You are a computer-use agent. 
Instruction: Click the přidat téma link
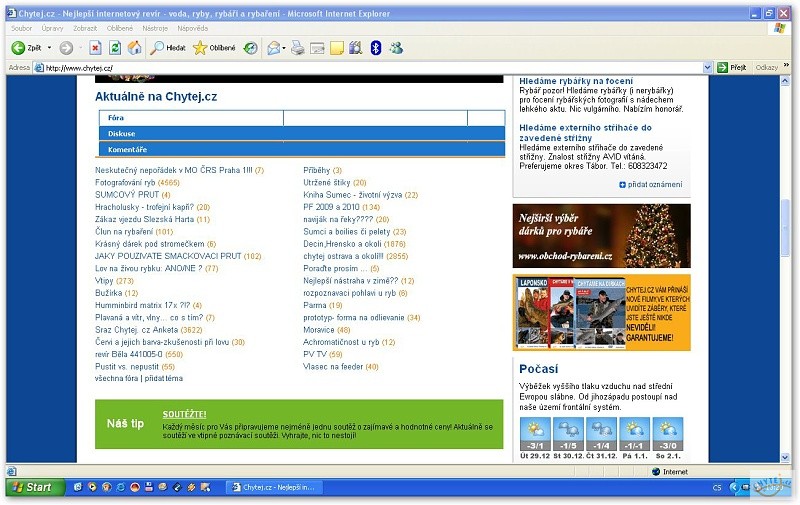coord(163,378)
